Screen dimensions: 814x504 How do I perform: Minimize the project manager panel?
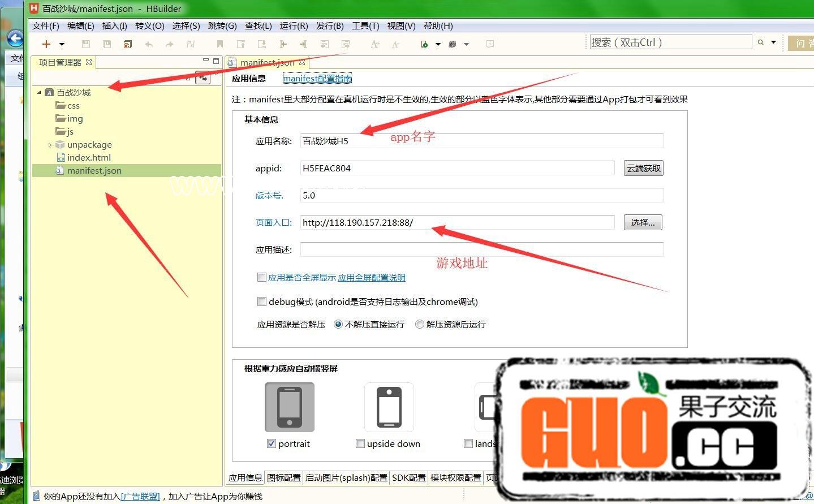pos(206,61)
